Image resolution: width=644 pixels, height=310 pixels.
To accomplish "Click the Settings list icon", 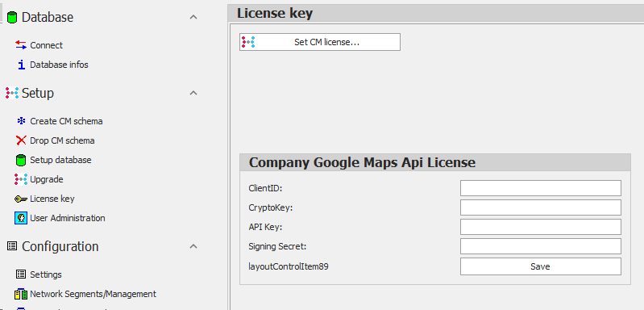I will click(x=21, y=274).
